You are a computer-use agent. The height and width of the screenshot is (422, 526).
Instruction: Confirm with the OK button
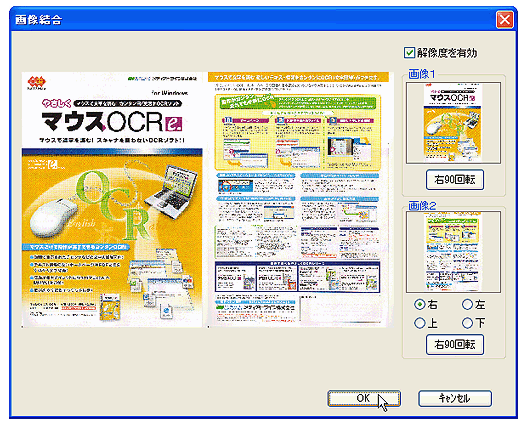click(x=364, y=398)
